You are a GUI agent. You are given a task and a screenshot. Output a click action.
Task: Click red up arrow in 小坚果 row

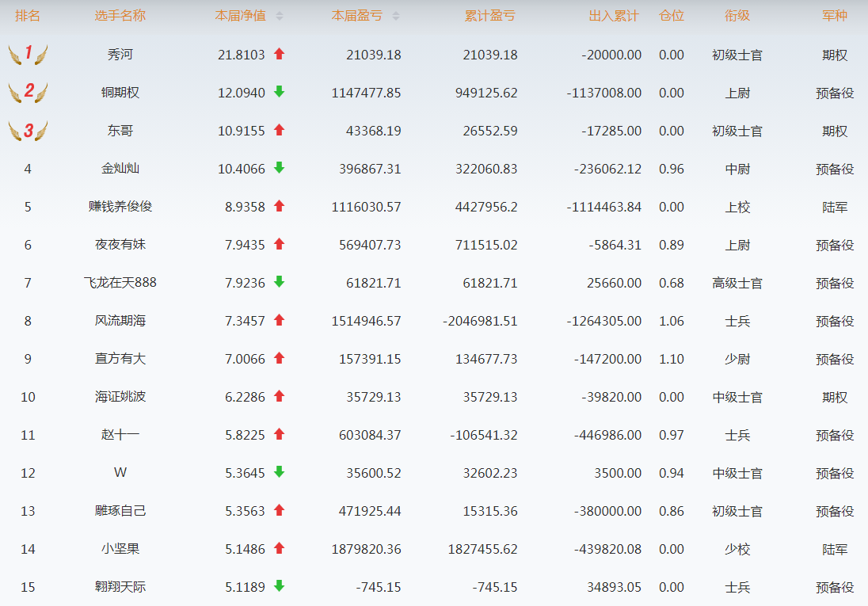279,548
